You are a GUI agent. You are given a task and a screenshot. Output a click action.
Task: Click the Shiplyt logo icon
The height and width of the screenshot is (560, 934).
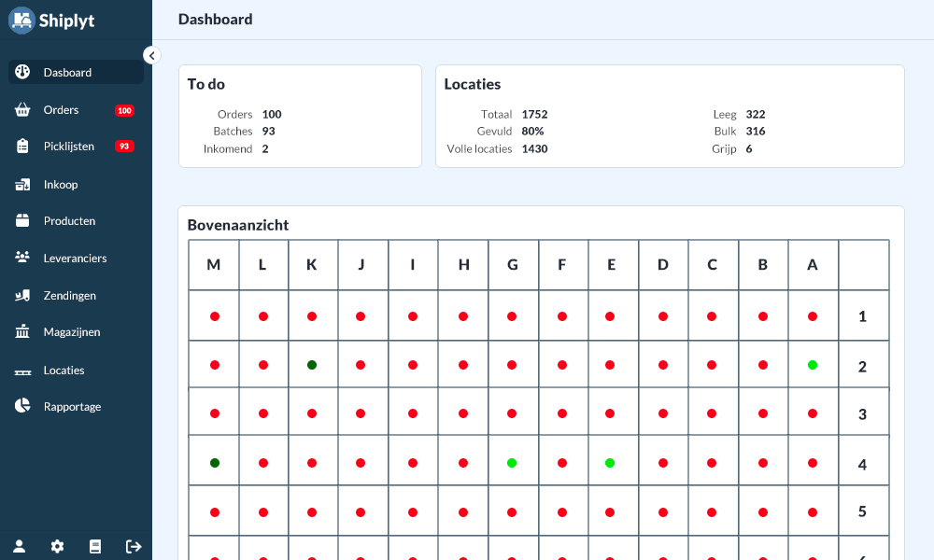pos(21,20)
